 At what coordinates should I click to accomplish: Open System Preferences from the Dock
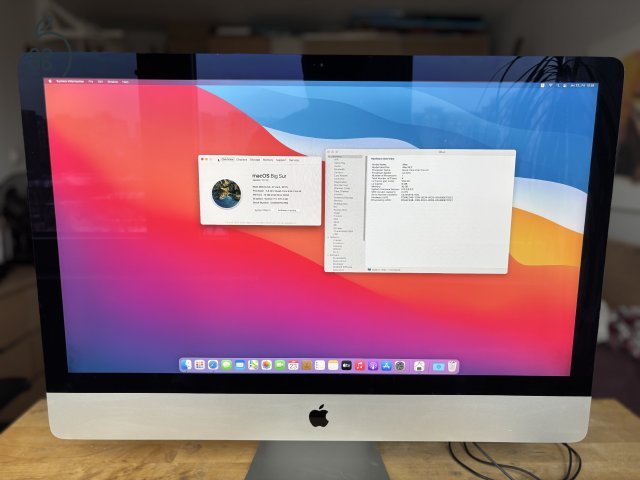point(400,366)
